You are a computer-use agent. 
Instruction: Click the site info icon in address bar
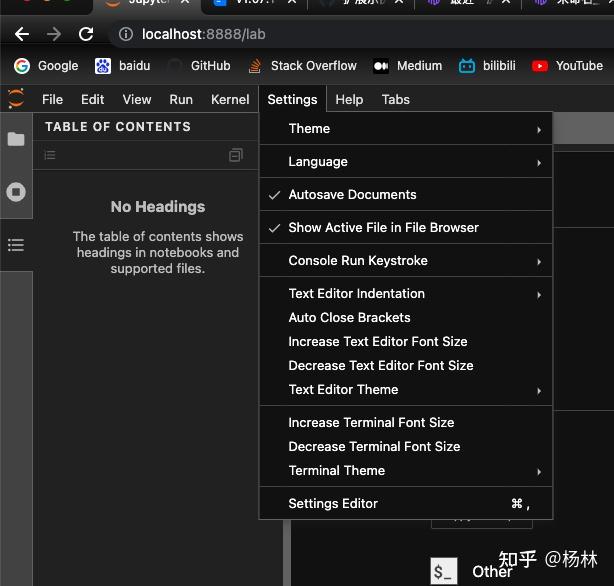126,34
